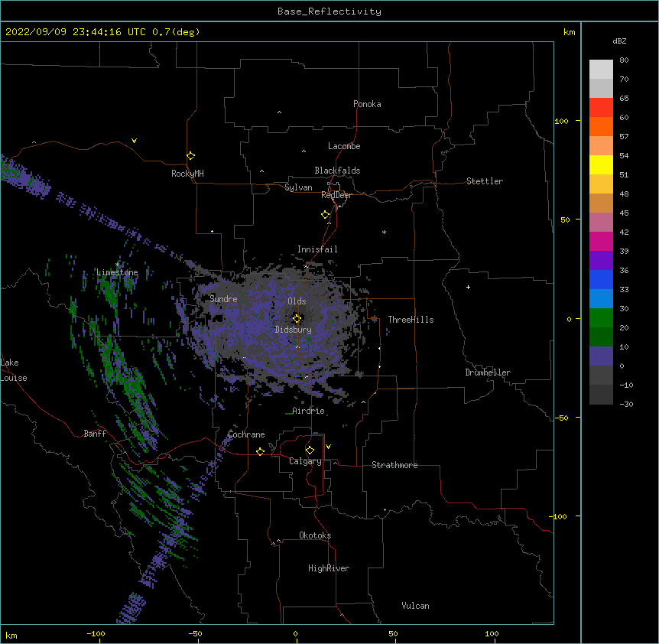Click the Vulcan label
Viewport: 659px width, 644px height.
[415, 606]
